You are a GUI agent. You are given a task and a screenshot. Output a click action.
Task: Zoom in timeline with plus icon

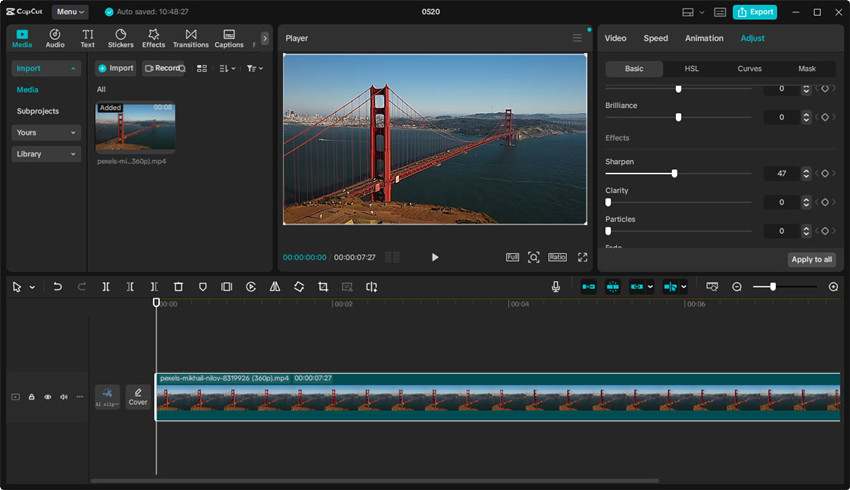tap(833, 287)
